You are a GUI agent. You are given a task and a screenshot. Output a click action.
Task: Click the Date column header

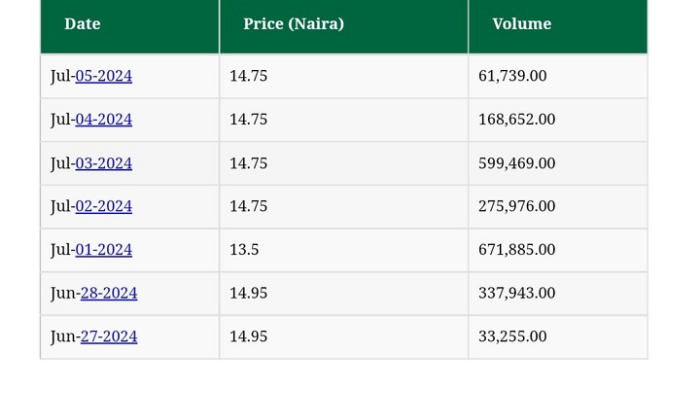click(x=82, y=24)
